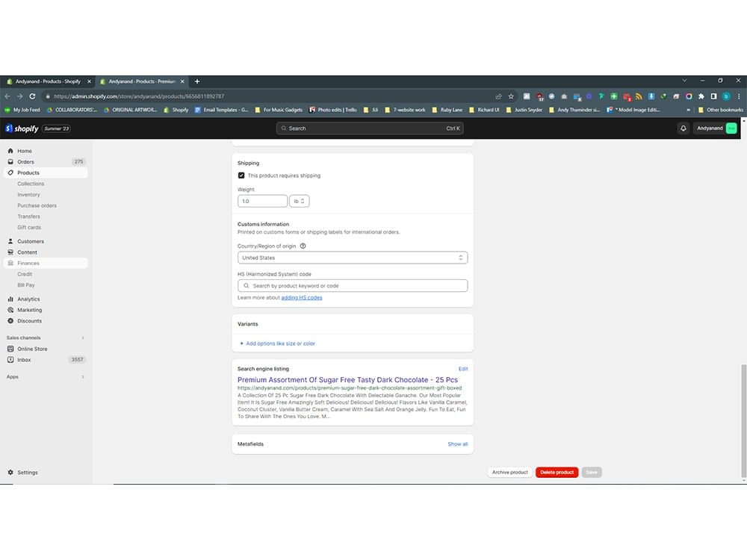
Task: Open the United States country dropdown
Action: 353,258
